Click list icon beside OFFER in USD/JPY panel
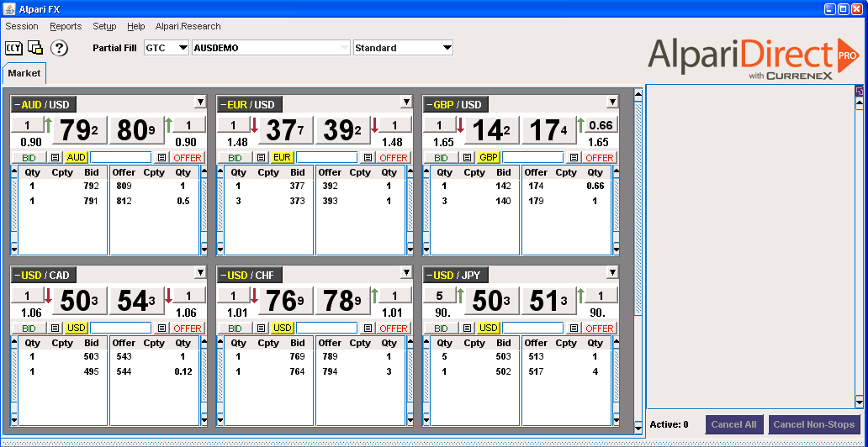Image resolution: width=868 pixels, height=447 pixels. click(574, 328)
